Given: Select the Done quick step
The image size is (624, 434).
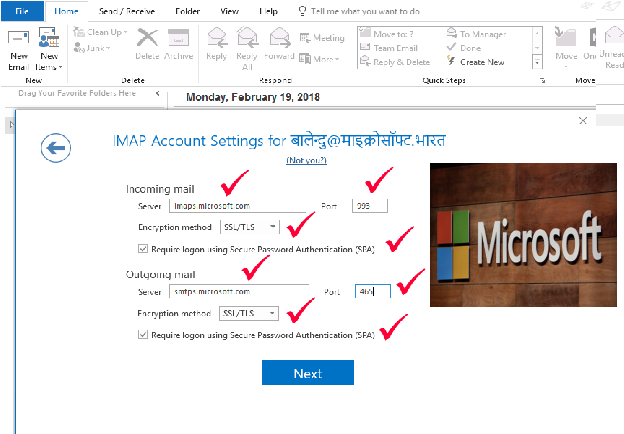Looking at the screenshot, I should coord(464,48).
